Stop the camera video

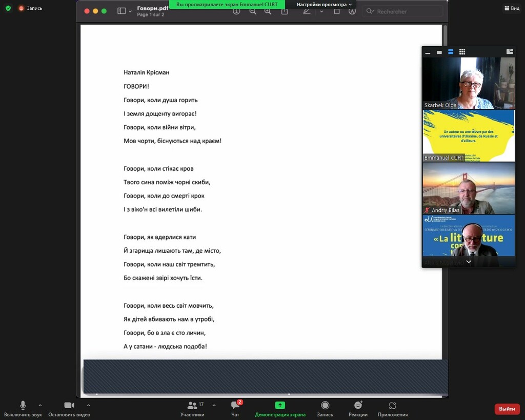pyautogui.click(x=69, y=408)
